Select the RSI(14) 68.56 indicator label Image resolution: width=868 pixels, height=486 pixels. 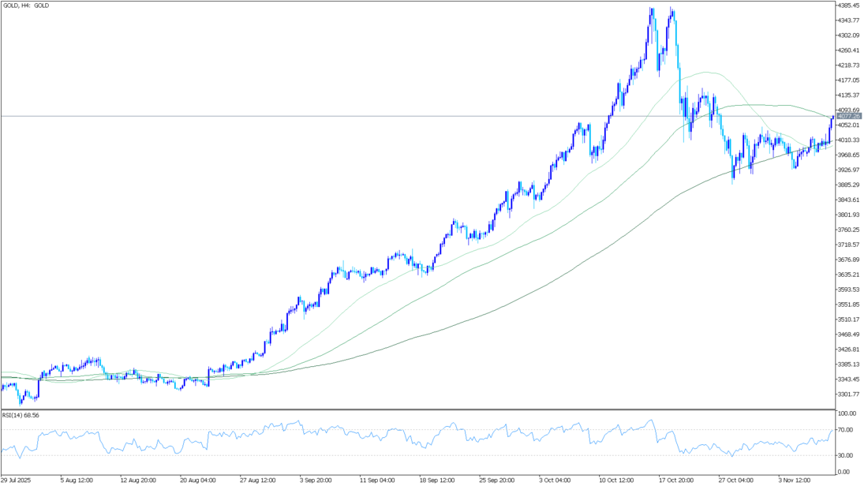tap(20, 414)
